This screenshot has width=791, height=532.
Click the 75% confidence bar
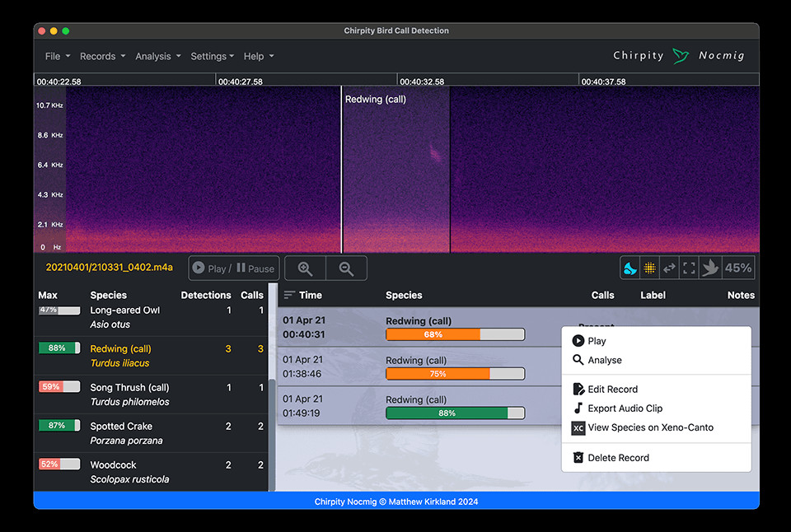(x=456, y=374)
